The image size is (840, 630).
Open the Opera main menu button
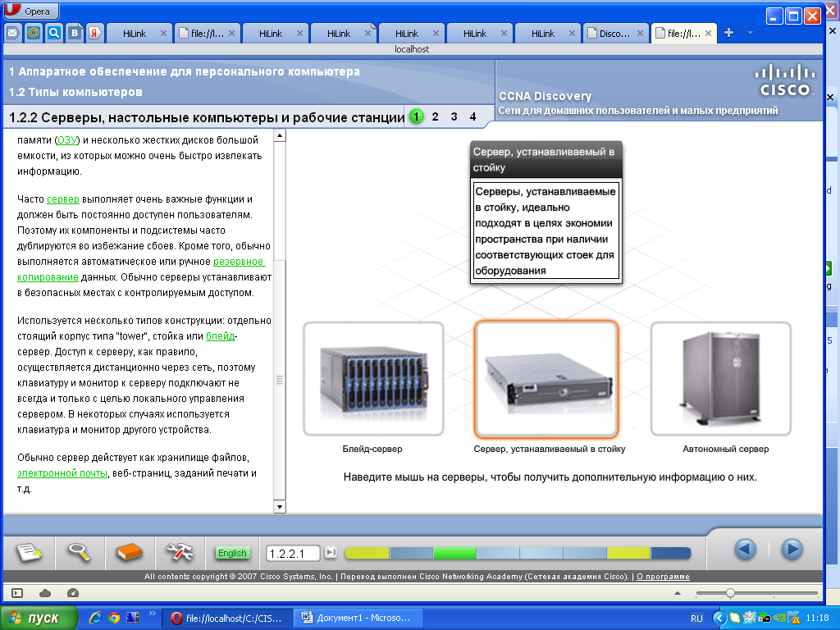pos(31,11)
